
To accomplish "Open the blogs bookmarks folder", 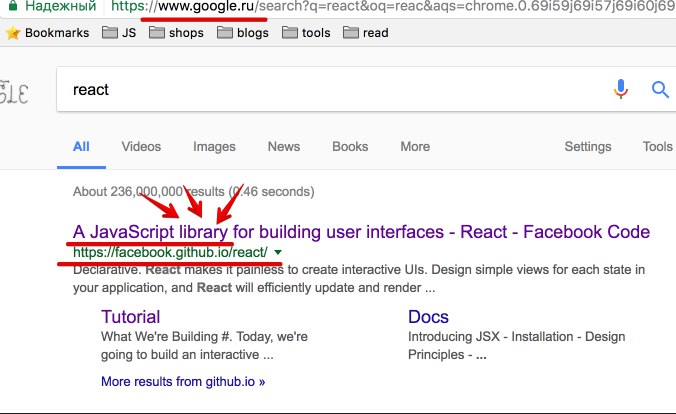I will [x=243, y=33].
